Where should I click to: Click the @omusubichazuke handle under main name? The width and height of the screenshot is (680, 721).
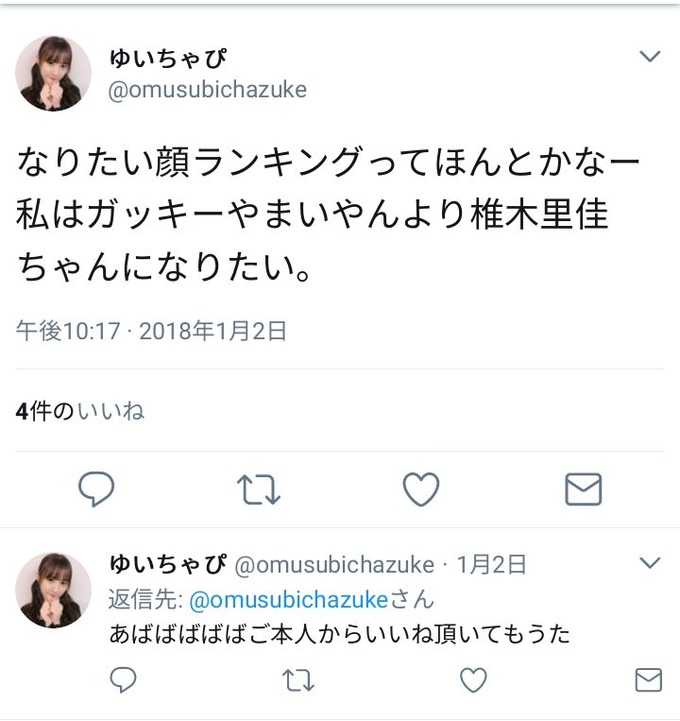click(x=207, y=90)
